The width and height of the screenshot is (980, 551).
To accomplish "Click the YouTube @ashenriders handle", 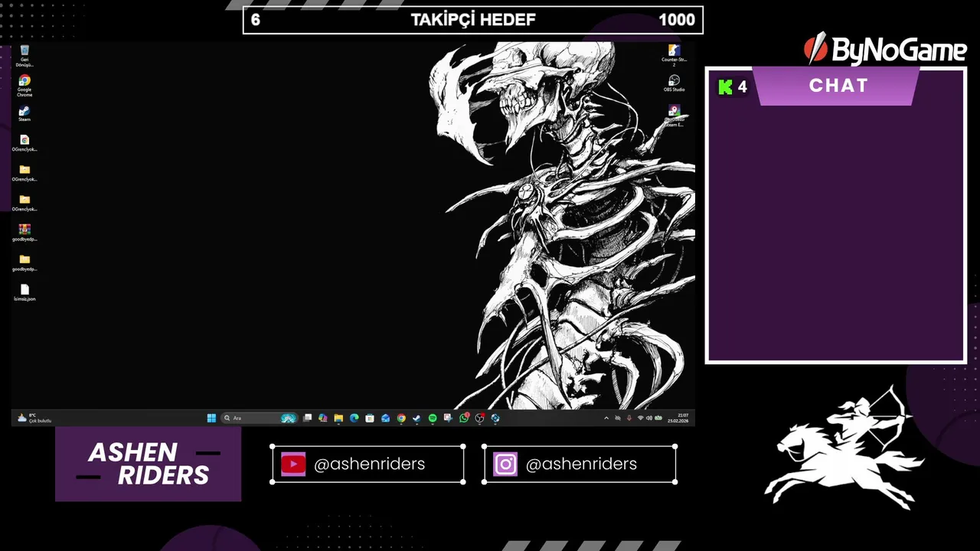I will tap(368, 464).
